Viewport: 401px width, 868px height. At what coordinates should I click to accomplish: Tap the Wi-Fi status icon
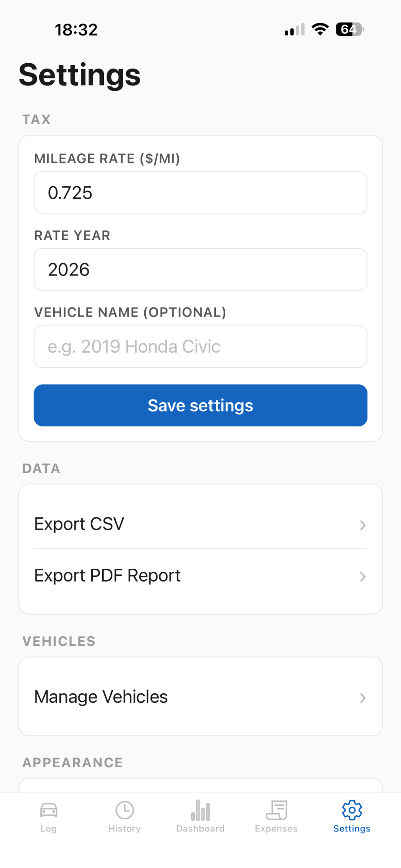click(320, 29)
